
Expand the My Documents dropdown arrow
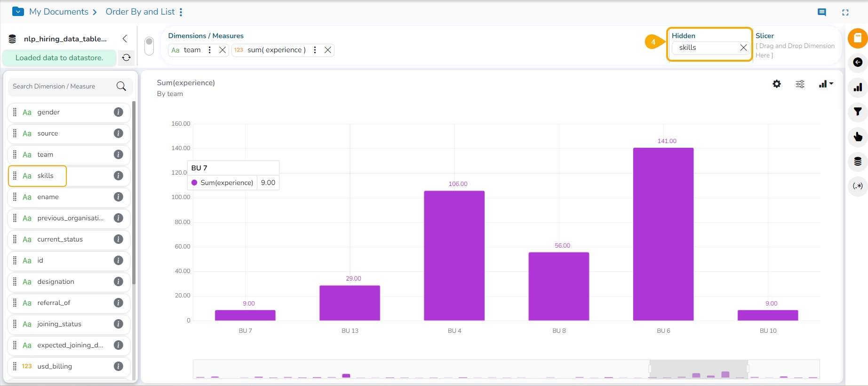(x=18, y=12)
